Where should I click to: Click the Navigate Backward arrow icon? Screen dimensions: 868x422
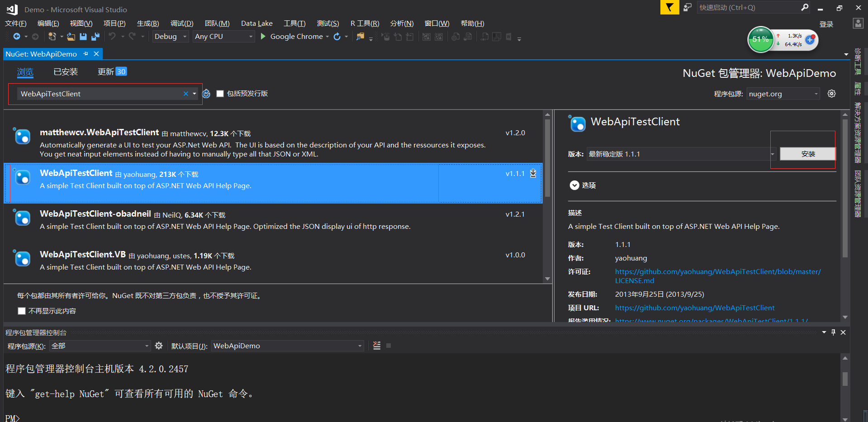pos(17,37)
